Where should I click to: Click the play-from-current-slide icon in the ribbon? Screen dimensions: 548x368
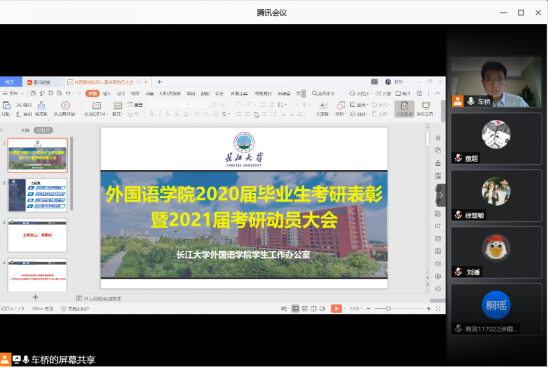(65, 105)
